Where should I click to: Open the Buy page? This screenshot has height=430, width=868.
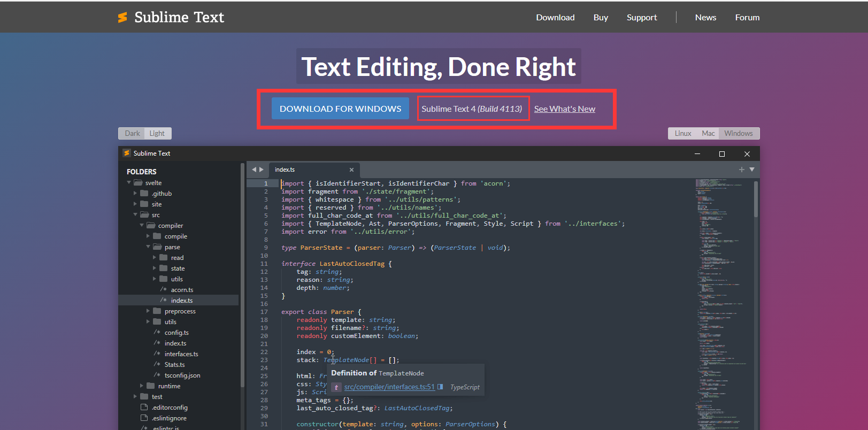pos(601,18)
